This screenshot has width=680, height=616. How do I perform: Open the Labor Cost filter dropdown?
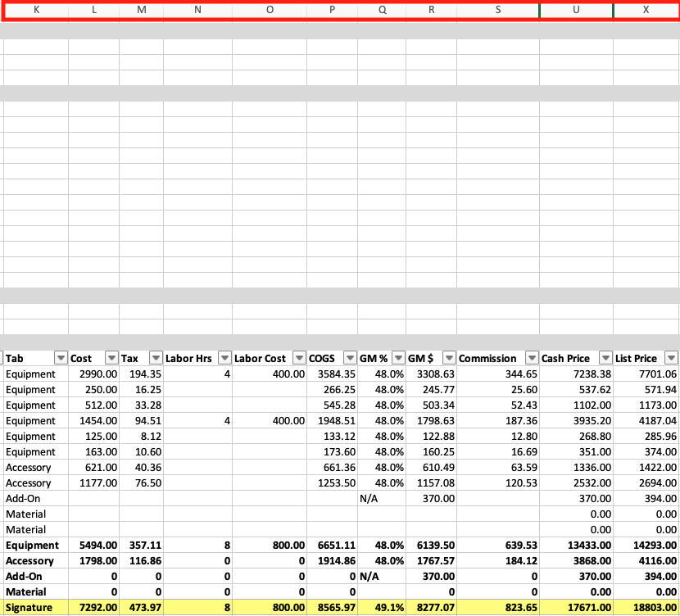pyautogui.click(x=299, y=358)
